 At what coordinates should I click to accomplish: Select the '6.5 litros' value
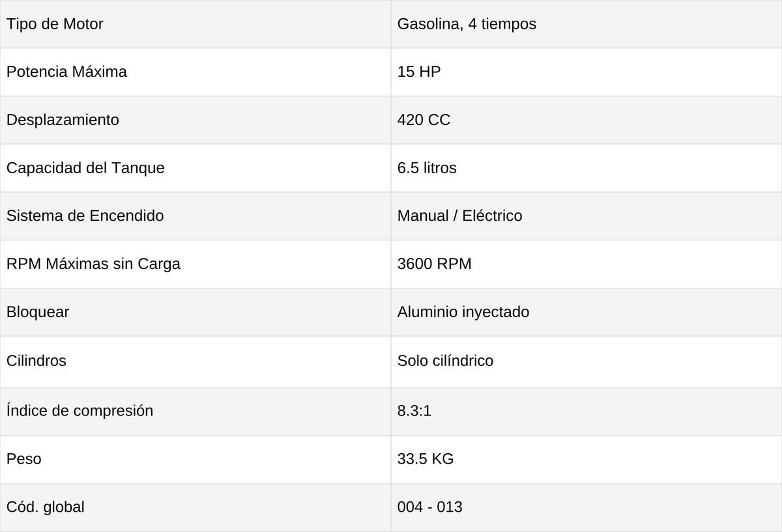(427, 168)
